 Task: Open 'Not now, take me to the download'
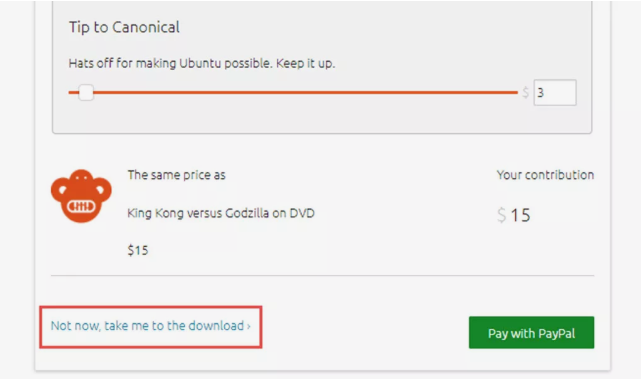pos(150,326)
